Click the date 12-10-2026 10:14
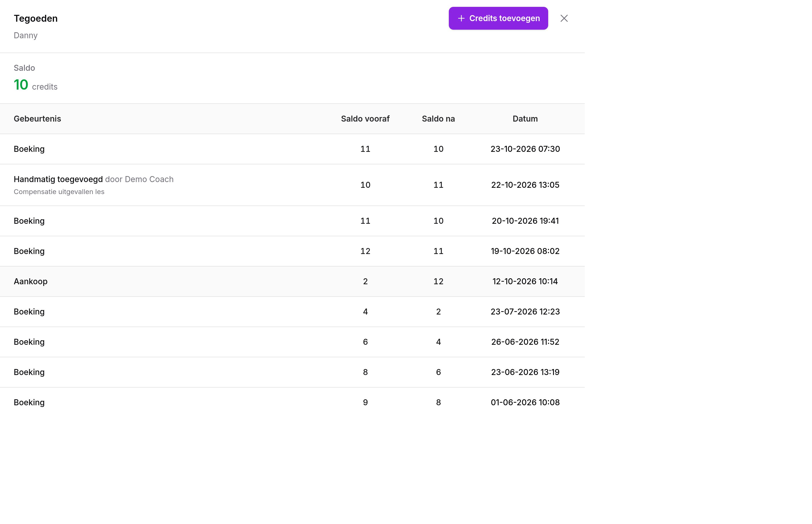 [x=525, y=281]
